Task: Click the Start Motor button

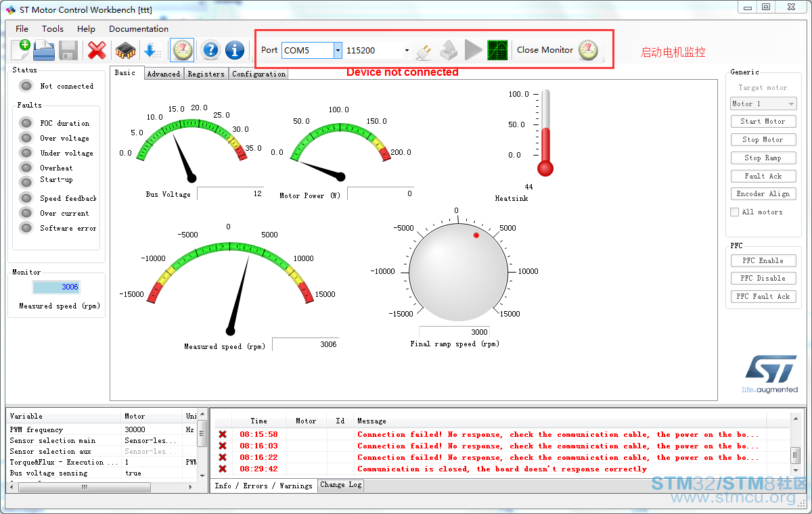Action: 763,121
